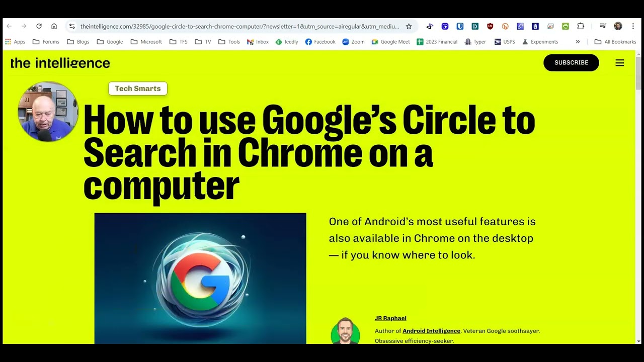Show hidden bookmarks with the double chevron
The height and width of the screenshot is (362, 644).
coord(578,42)
